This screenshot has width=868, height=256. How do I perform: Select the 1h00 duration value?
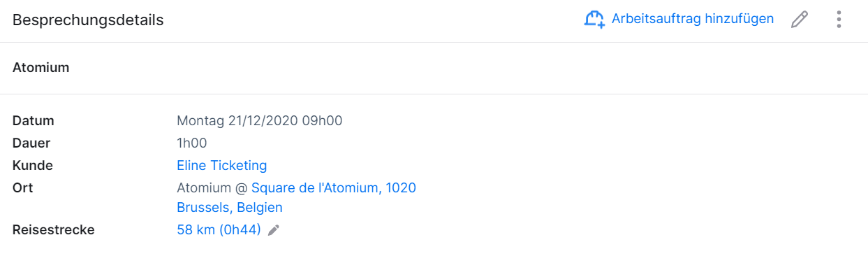(x=192, y=143)
